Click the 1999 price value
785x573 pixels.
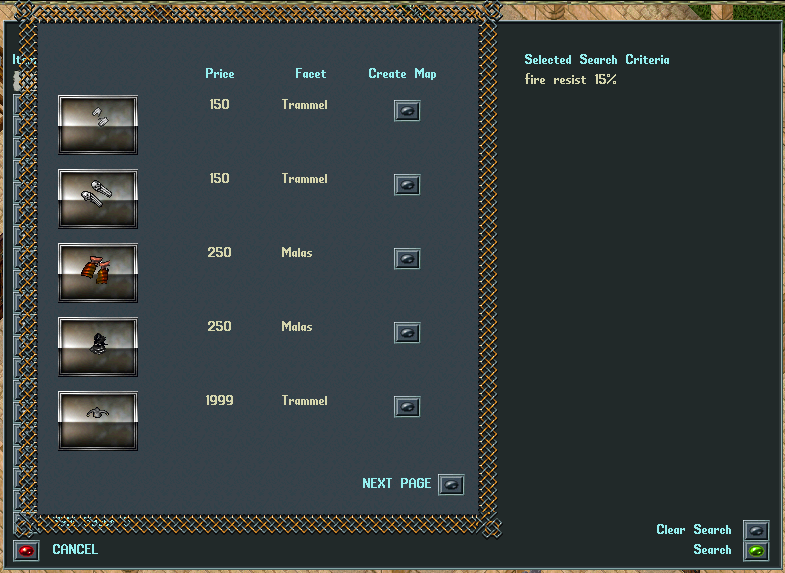pos(219,400)
